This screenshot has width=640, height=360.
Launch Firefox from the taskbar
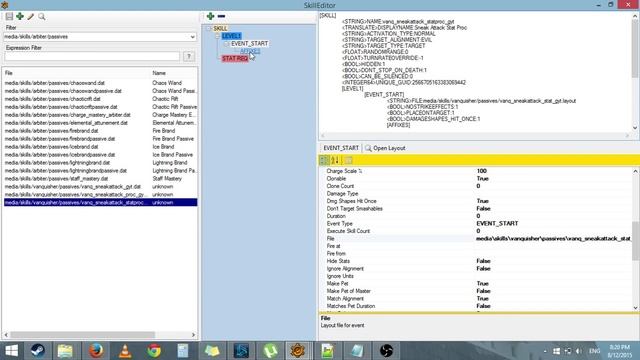click(x=96, y=351)
